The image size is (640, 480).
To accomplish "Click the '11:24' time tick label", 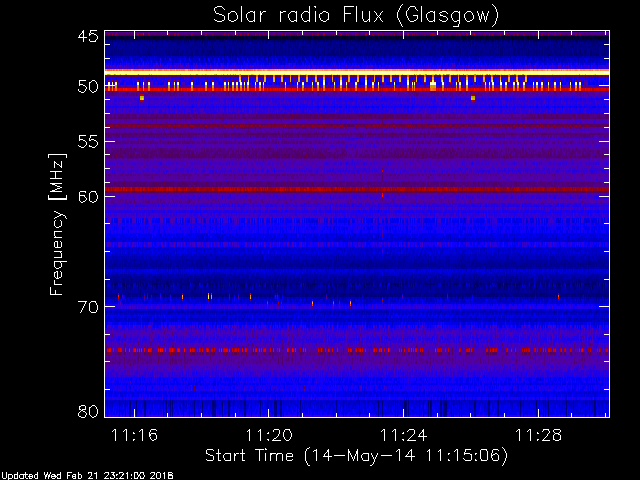I will (x=404, y=435).
